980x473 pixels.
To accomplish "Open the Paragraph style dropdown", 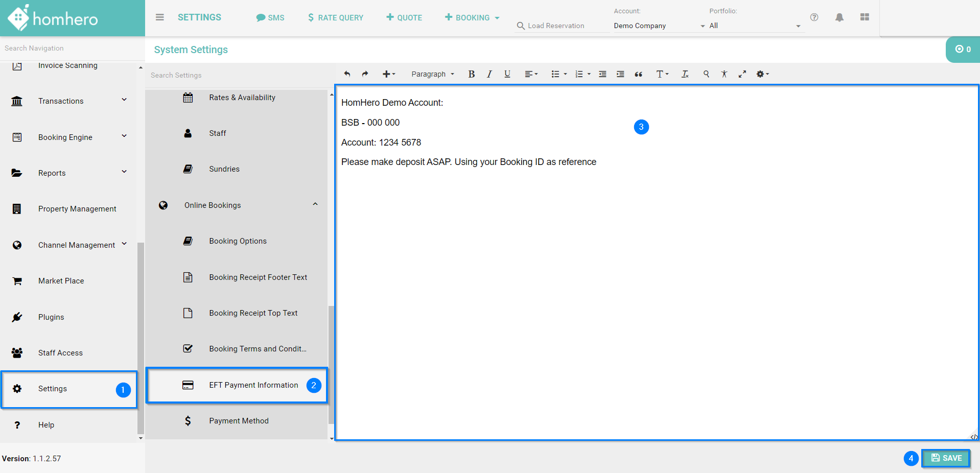I will pos(432,74).
